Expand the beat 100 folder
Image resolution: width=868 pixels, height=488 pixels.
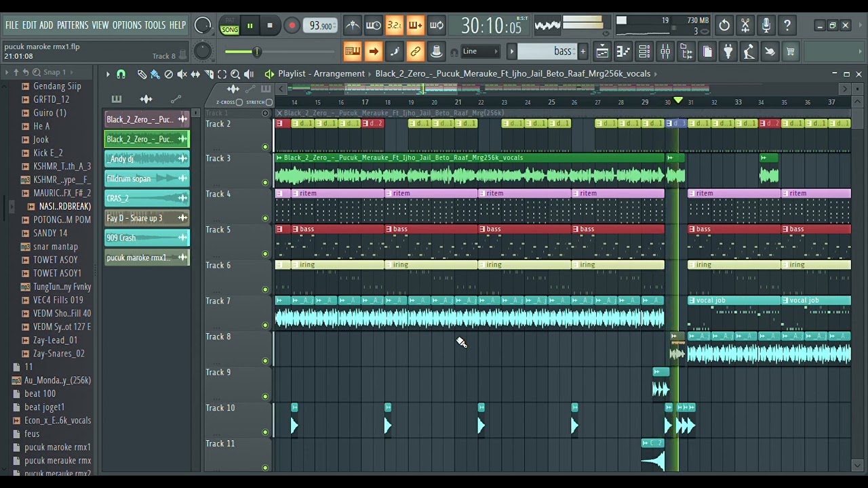point(40,394)
